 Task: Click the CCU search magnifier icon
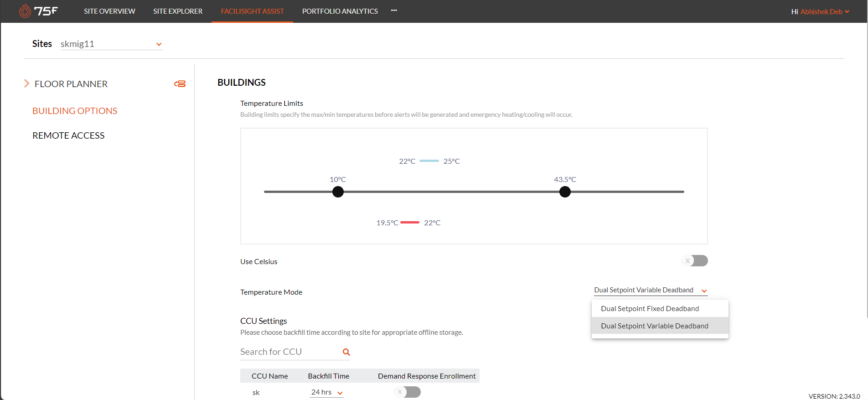coord(346,352)
